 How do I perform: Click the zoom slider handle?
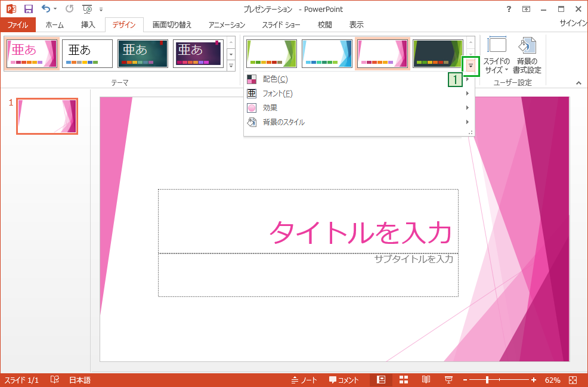(487, 380)
